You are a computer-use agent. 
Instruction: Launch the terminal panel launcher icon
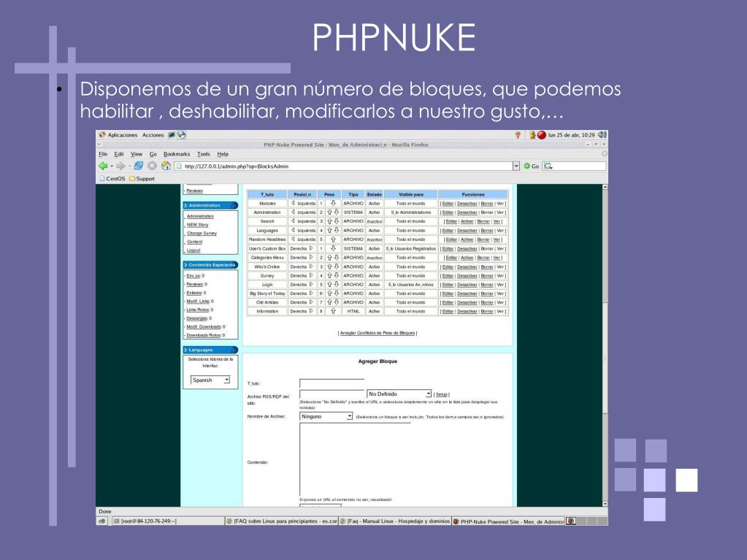pos(172,135)
